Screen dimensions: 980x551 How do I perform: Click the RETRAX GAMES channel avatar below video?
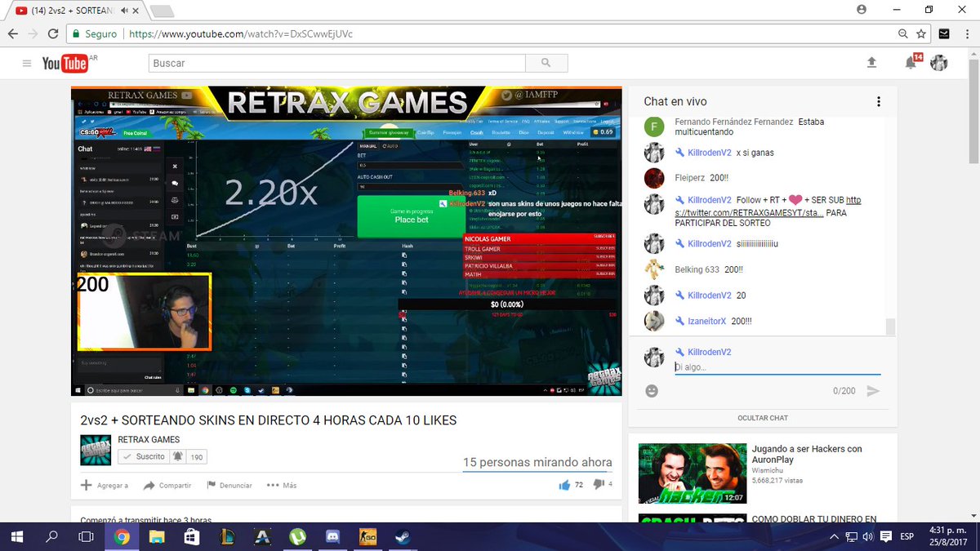(x=96, y=450)
